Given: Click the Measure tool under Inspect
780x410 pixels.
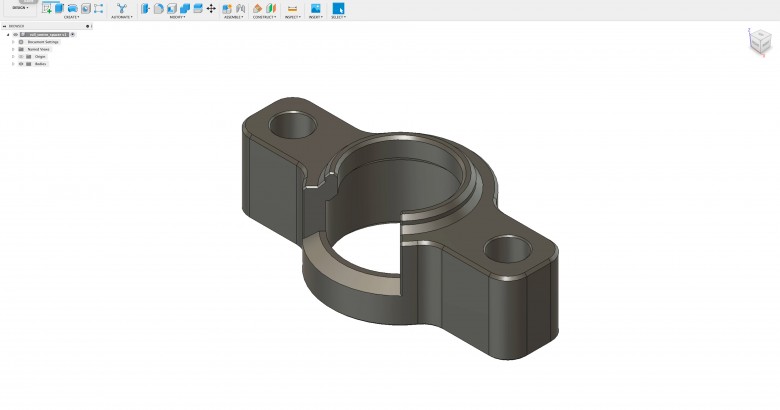Looking at the screenshot, I should point(292,8).
